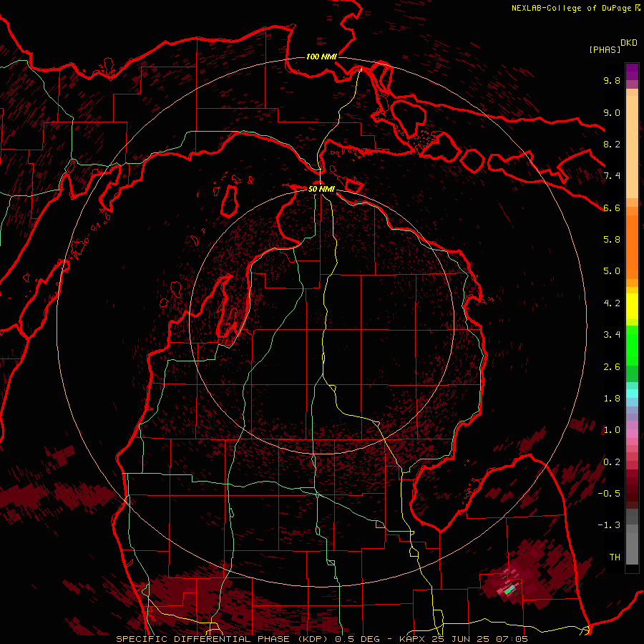This screenshot has width=644, height=644.
Task: Click the 4.2 scale value
Action: pos(612,303)
